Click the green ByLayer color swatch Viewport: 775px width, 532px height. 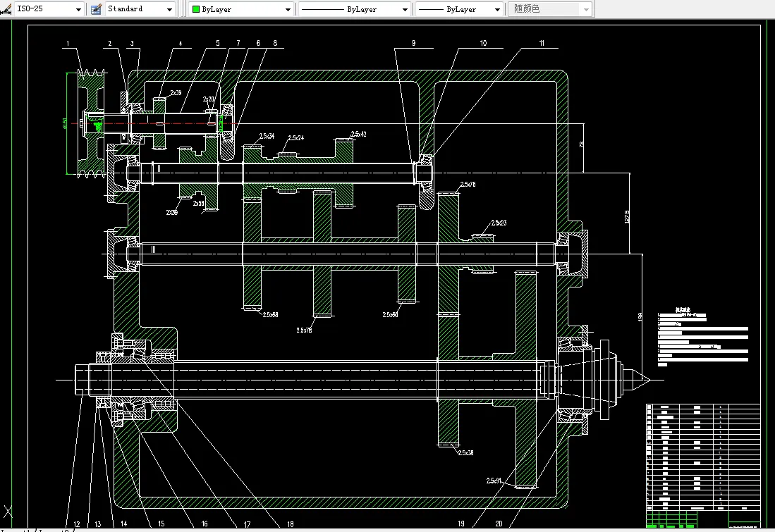196,9
